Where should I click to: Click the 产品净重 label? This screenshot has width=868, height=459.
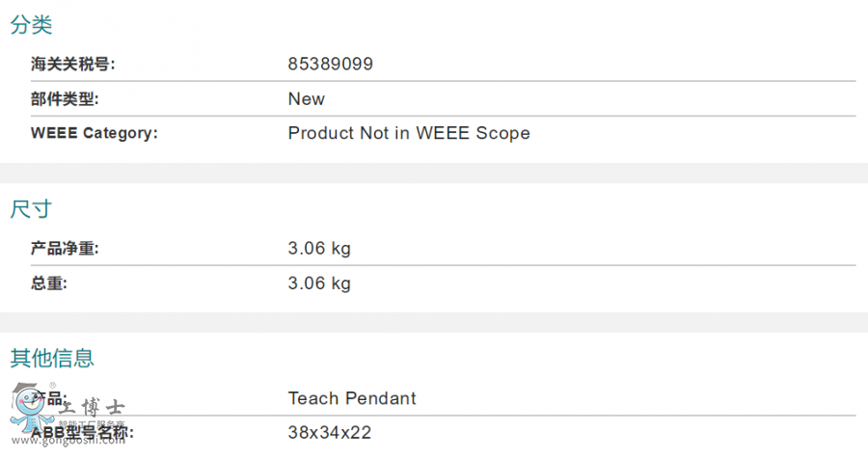(x=65, y=249)
